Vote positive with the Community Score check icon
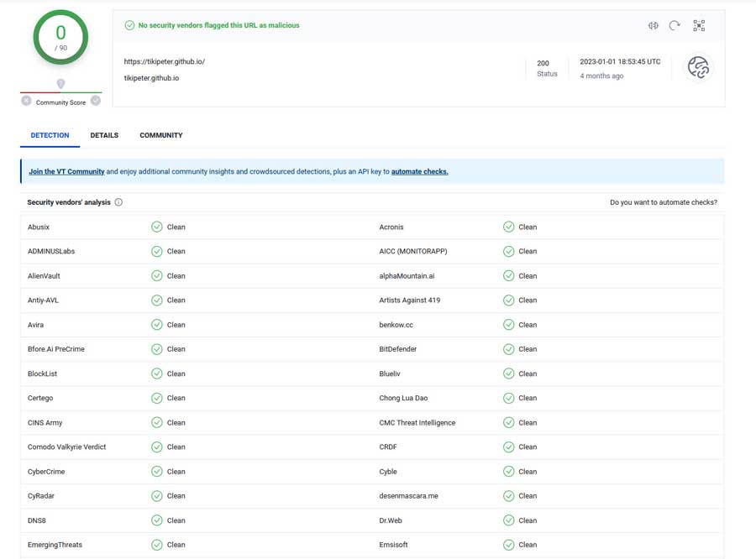The height and width of the screenshot is (559, 756). 96,101
